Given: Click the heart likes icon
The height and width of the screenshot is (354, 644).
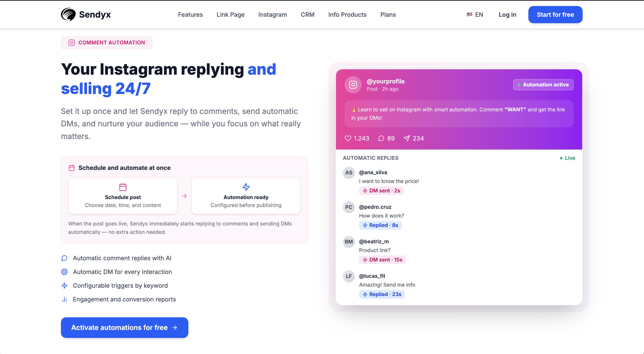Looking at the screenshot, I should (x=348, y=138).
